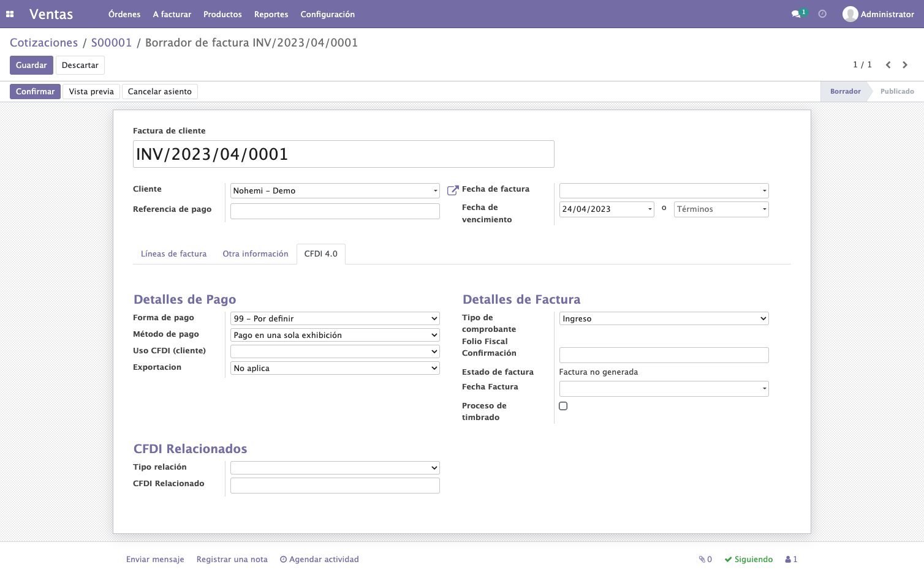Open the Fecha Factura date dropdown

pyautogui.click(x=664, y=389)
